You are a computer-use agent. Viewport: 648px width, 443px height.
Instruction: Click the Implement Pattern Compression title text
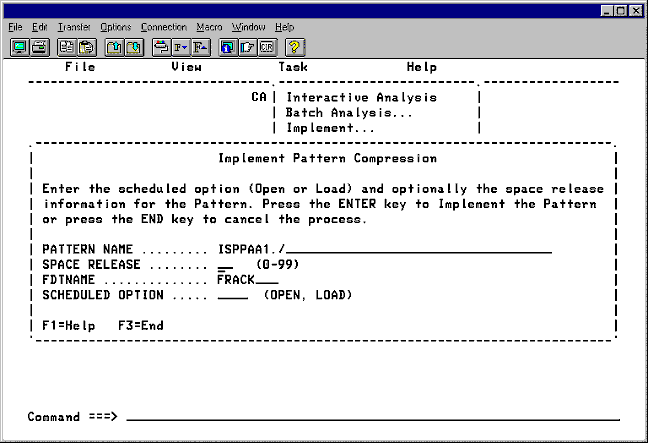[327, 158]
